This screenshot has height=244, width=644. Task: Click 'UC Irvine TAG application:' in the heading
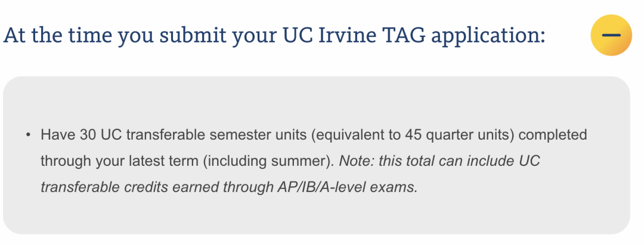(414, 35)
